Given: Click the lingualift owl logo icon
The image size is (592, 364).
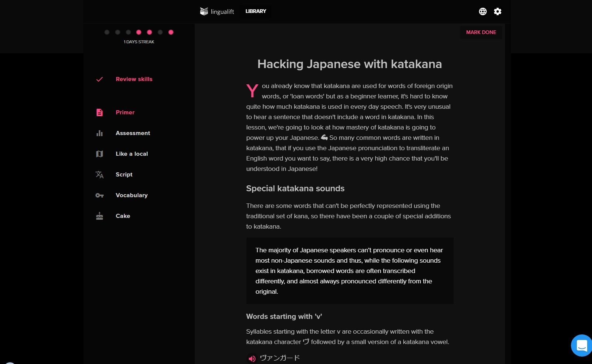Looking at the screenshot, I should click(204, 11).
